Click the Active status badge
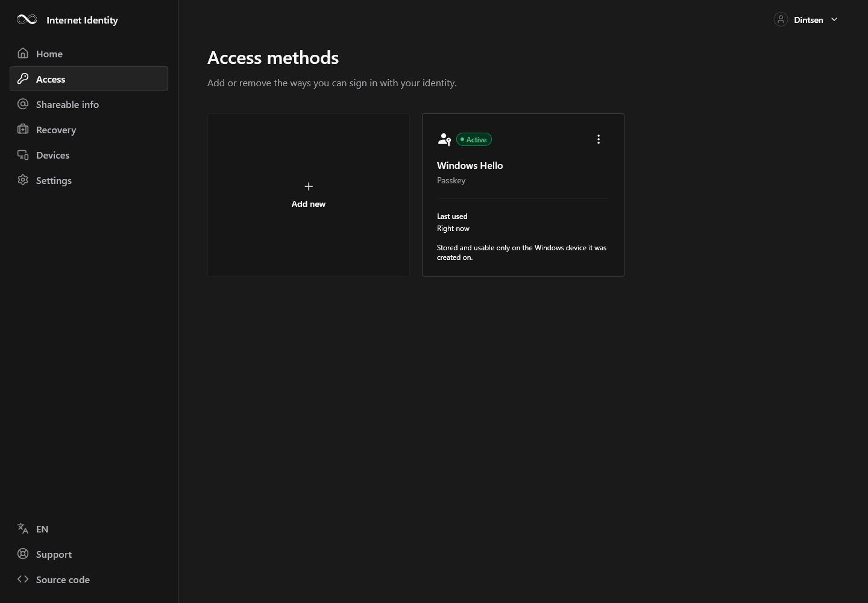 [x=474, y=139]
